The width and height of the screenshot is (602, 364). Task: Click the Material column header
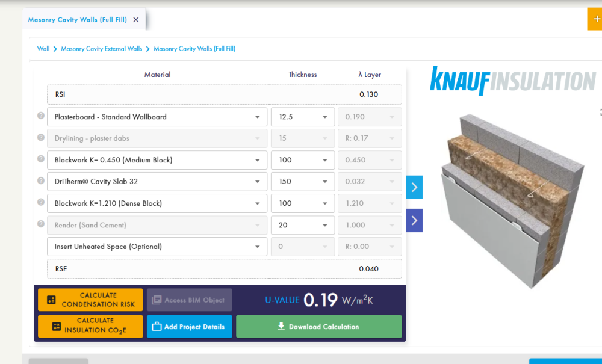[x=157, y=75]
